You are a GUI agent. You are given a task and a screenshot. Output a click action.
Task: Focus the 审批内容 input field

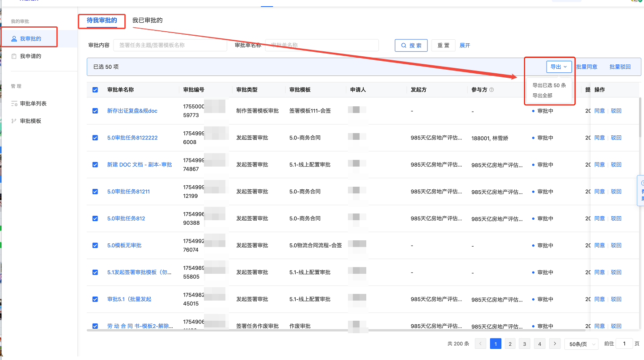click(170, 45)
